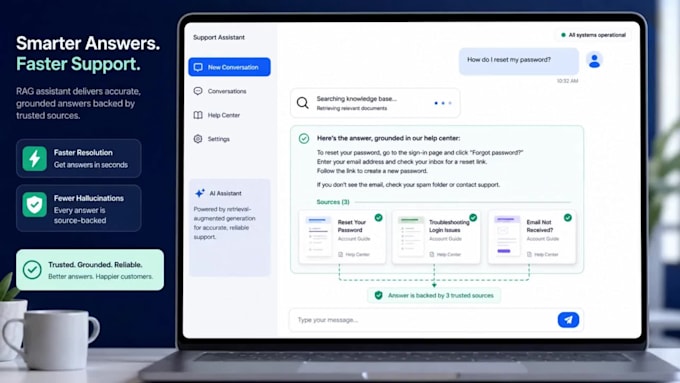680x383 pixels.
Task: Open the Email Not Received source card
Action: click(x=532, y=237)
